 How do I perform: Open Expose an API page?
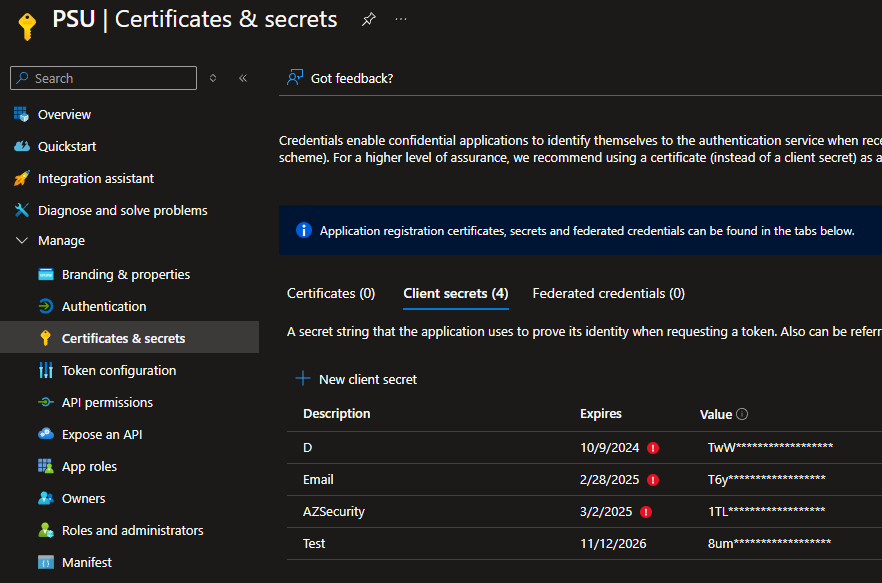point(102,434)
